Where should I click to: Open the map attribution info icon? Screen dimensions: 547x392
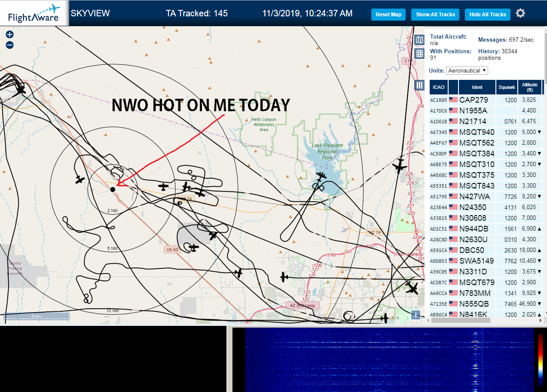click(x=415, y=314)
